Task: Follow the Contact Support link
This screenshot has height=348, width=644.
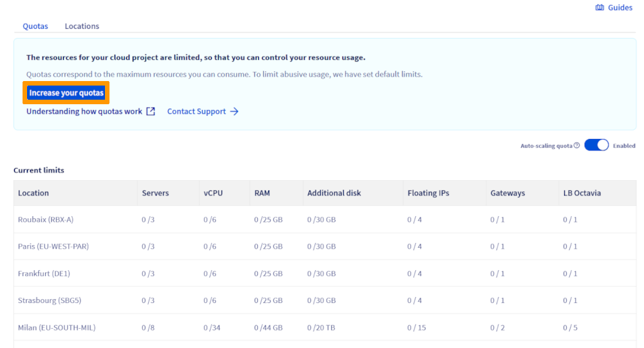Action: (196, 111)
